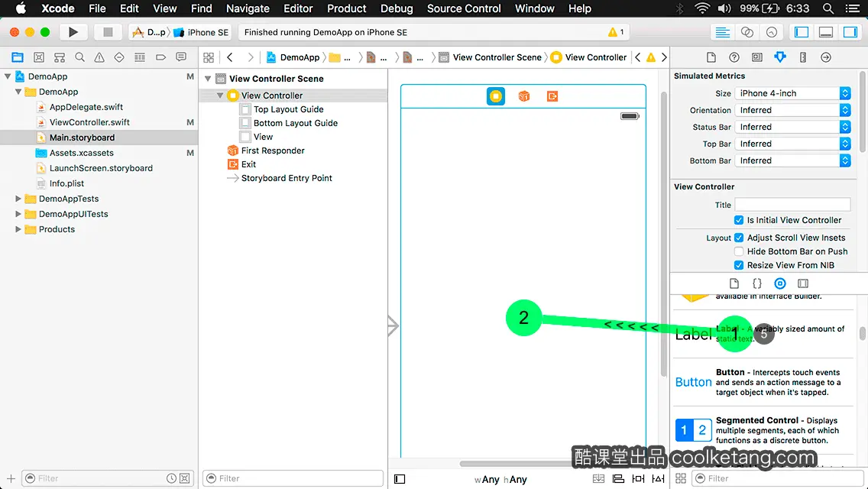Open the Symbol navigator

(x=39, y=57)
